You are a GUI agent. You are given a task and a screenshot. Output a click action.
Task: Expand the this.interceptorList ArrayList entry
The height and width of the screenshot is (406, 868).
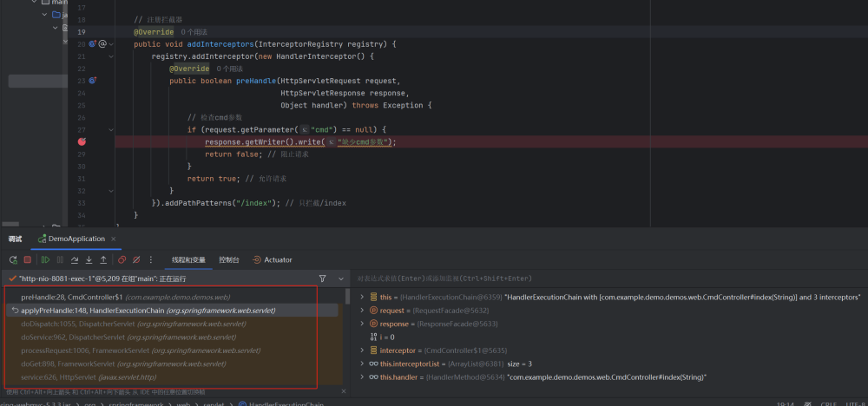362,364
